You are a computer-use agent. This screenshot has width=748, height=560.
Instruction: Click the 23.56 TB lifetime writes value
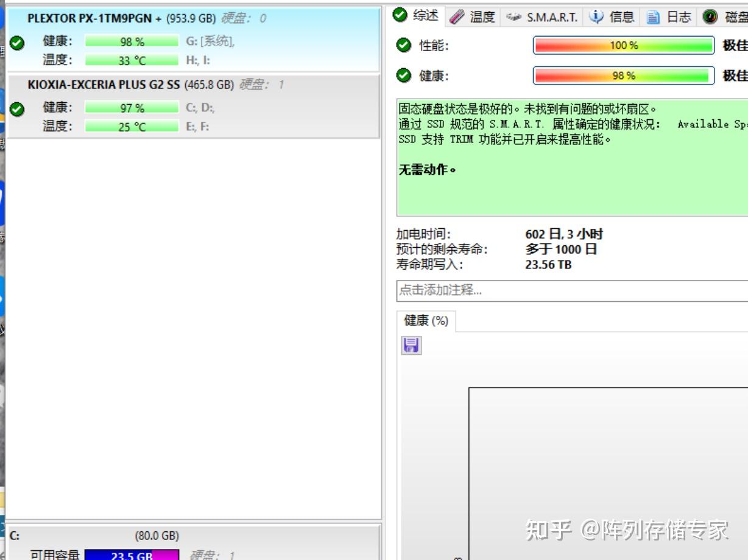[548, 264]
